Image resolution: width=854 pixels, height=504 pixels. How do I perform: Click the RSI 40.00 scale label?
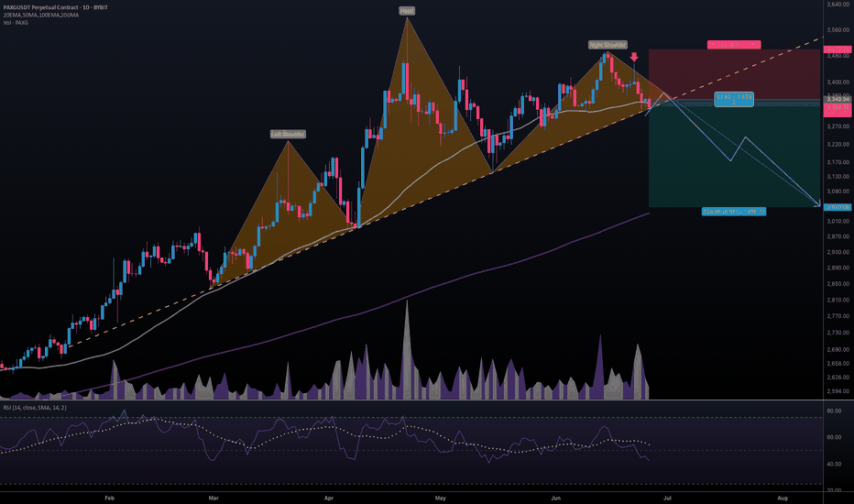point(834,465)
